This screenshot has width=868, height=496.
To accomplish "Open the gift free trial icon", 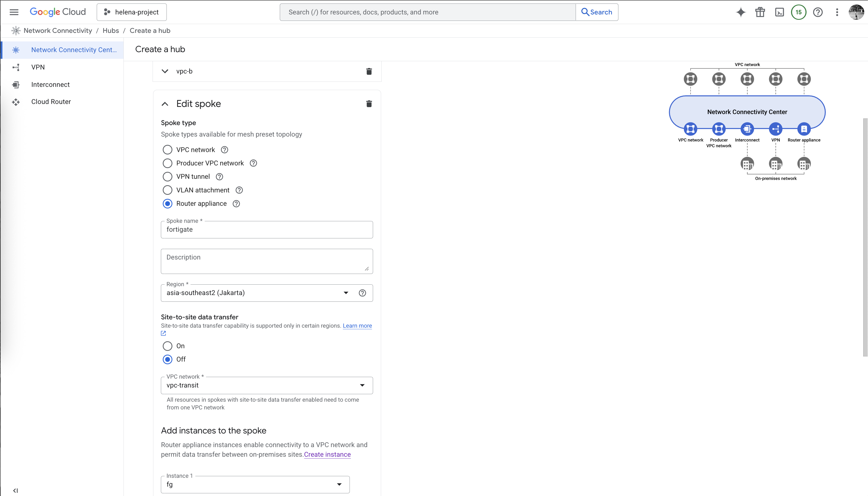I will tap(760, 12).
